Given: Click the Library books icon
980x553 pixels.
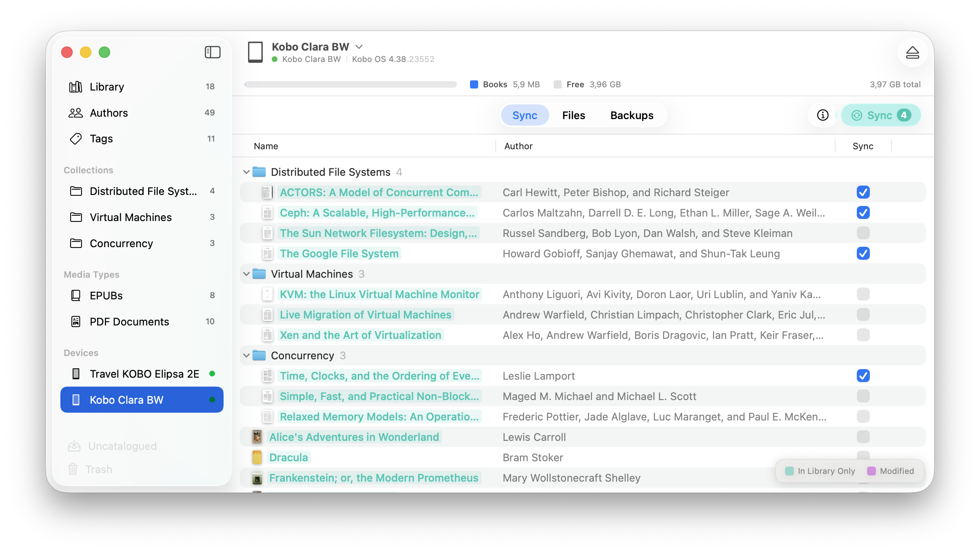Looking at the screenshot, I should (75, 87).
